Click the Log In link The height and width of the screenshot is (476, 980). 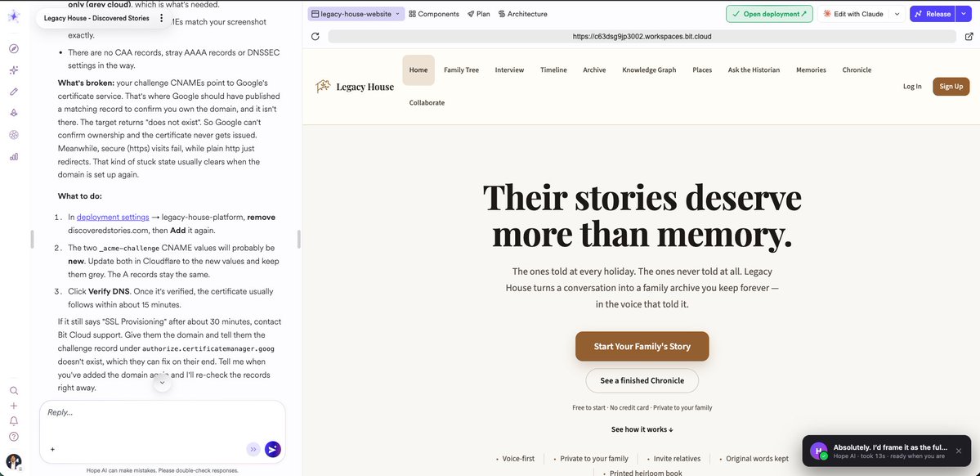(912, 87)
